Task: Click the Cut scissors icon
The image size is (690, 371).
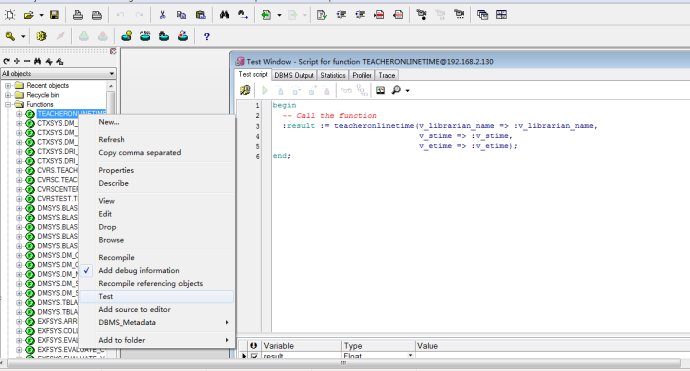Action: 162,15
